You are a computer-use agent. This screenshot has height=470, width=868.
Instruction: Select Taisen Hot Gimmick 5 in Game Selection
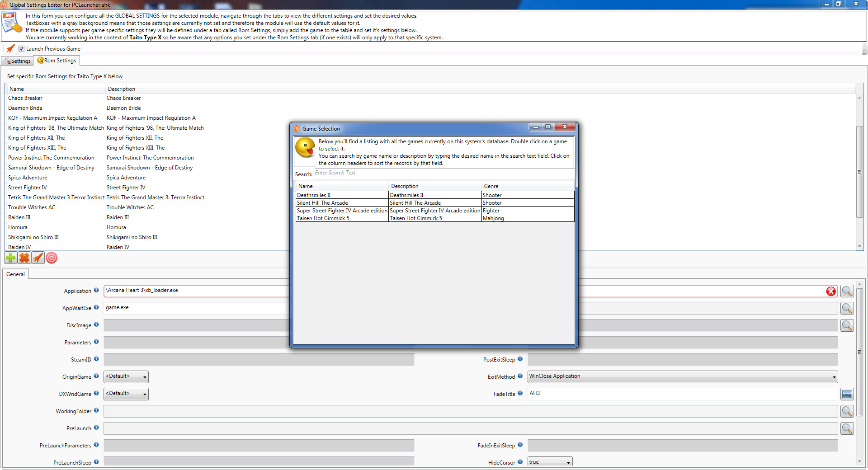tap(435, 218)
